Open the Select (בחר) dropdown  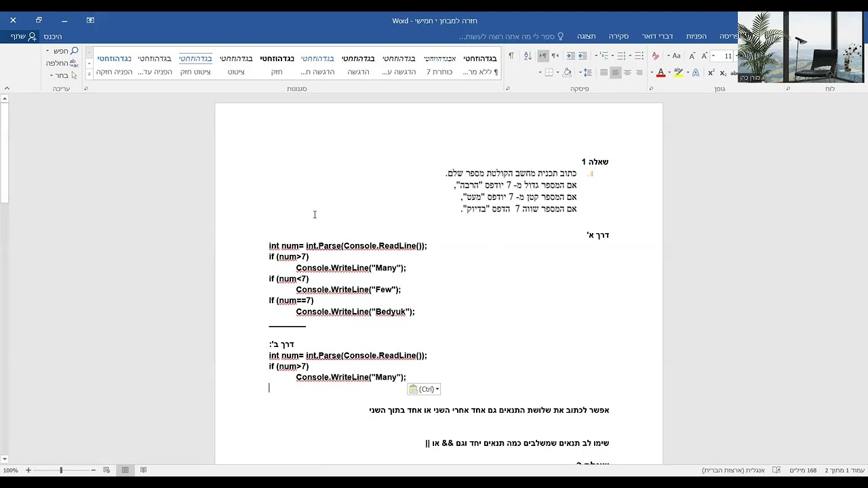click(63, 75)
